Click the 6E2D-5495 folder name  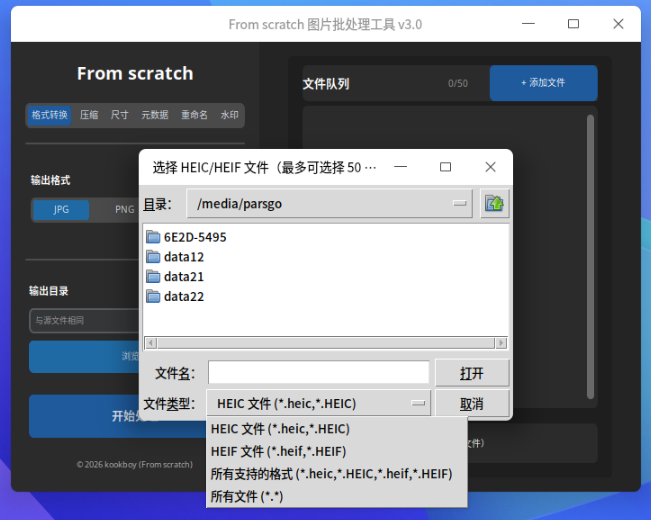point(195,237)
